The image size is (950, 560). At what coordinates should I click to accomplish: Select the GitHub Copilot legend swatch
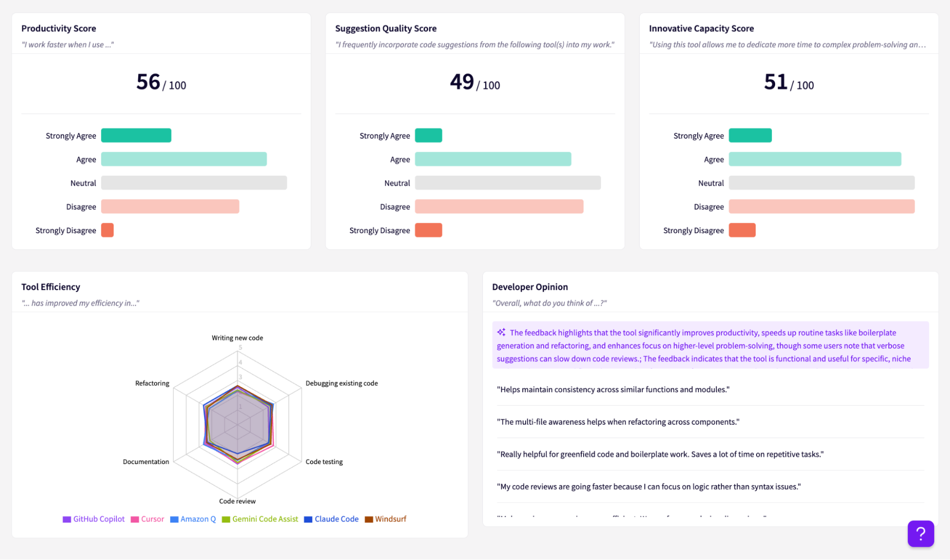[66, 519]
